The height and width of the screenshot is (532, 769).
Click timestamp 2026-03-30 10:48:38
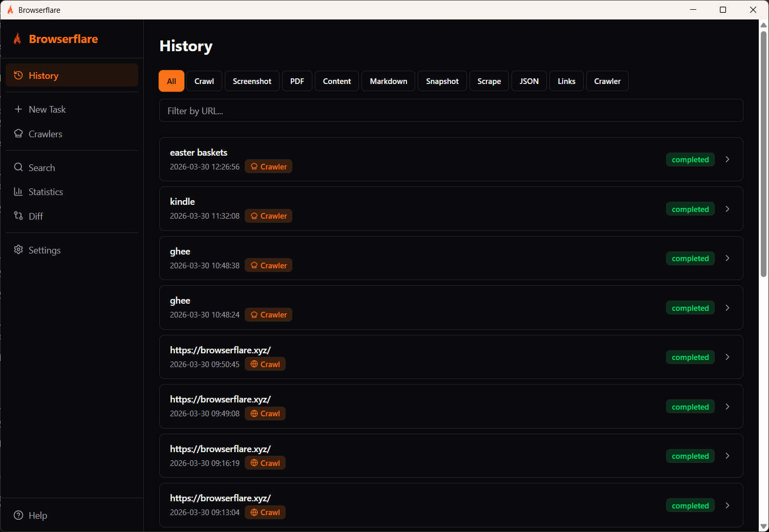(205, 265)
